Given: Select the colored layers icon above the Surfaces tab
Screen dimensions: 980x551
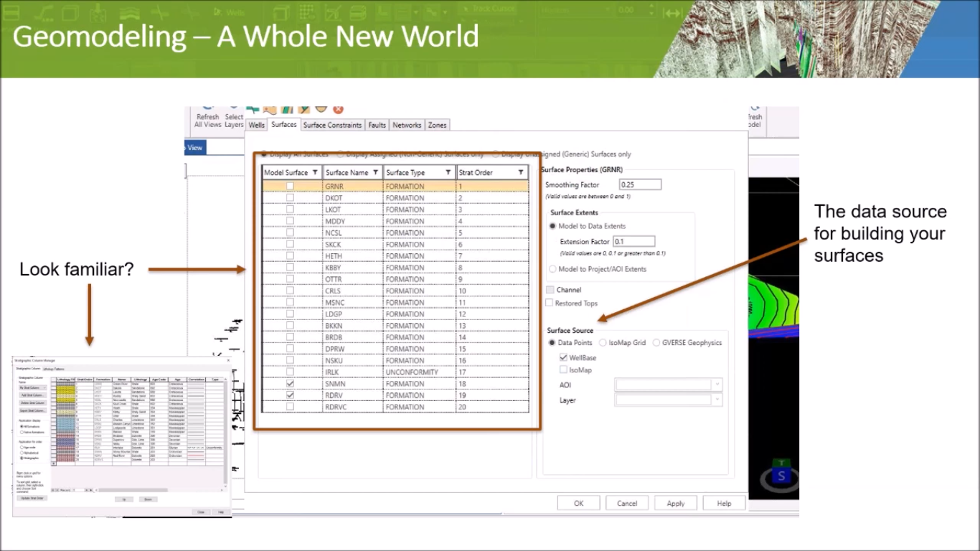Looking at the screenshot, I should 287,109.
